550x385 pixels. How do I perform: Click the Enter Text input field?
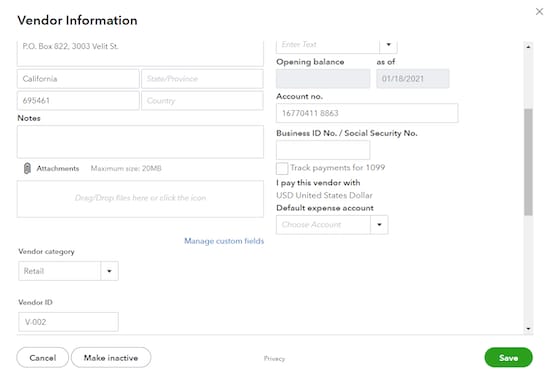328,46
